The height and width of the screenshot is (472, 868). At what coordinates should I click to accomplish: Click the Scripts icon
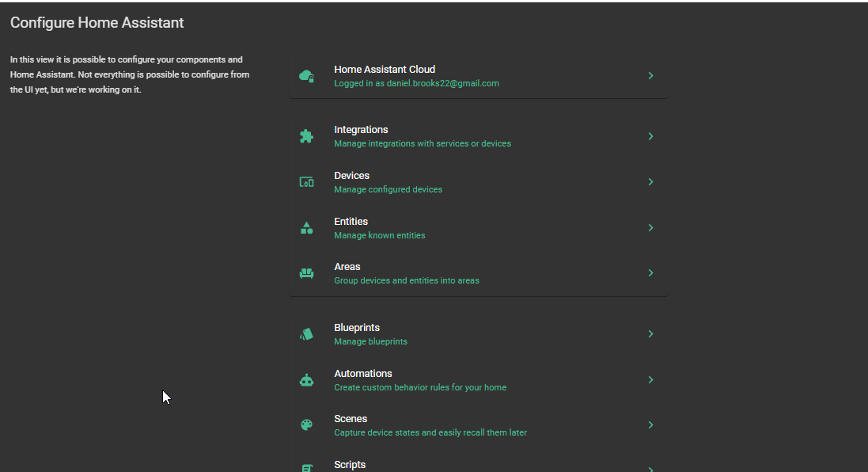pyautogui.click(x=307, y=468)
